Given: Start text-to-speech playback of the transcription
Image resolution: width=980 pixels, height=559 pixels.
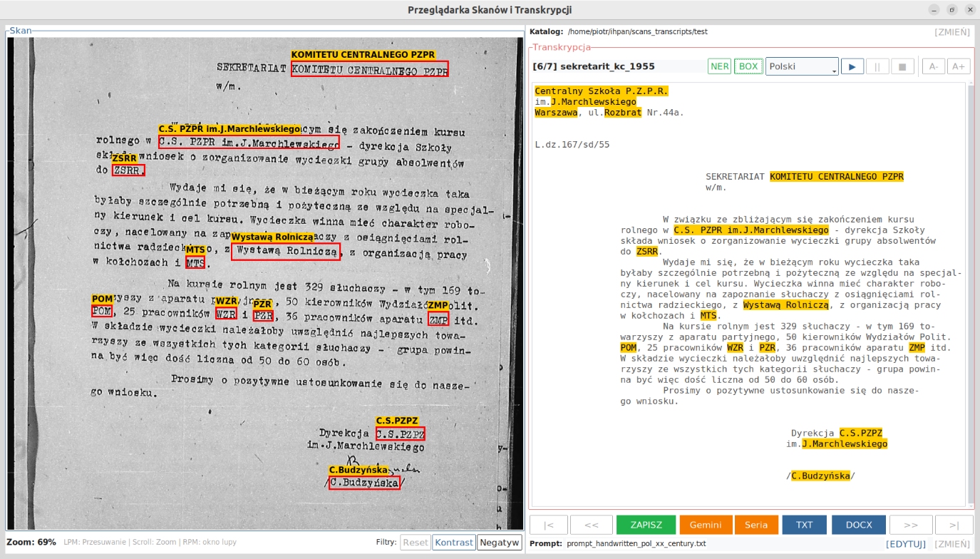Looking at the screenshot, I should [852, 66].
